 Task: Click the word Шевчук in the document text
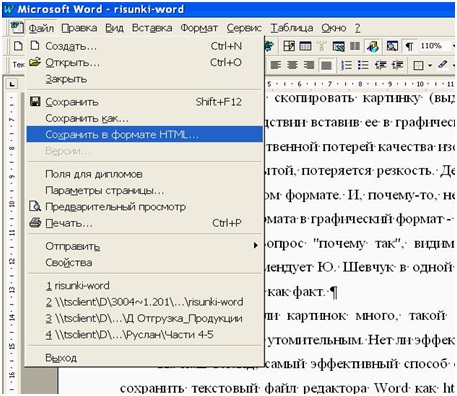click(x=368, y=267)
